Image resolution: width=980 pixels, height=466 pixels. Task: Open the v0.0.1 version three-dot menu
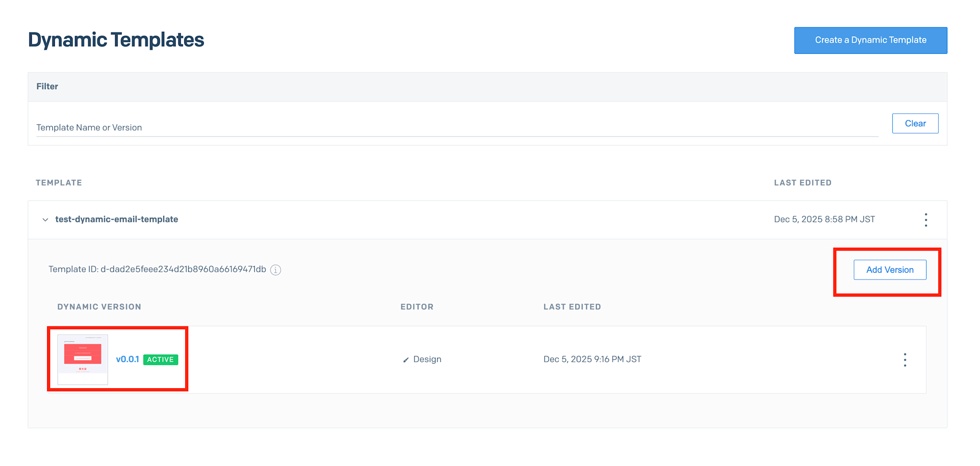click(905, 360)
